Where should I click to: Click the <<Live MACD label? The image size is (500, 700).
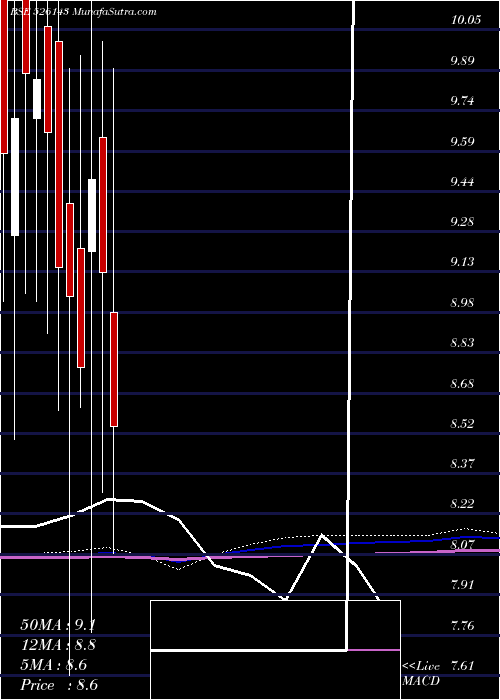tap(421, 674)
